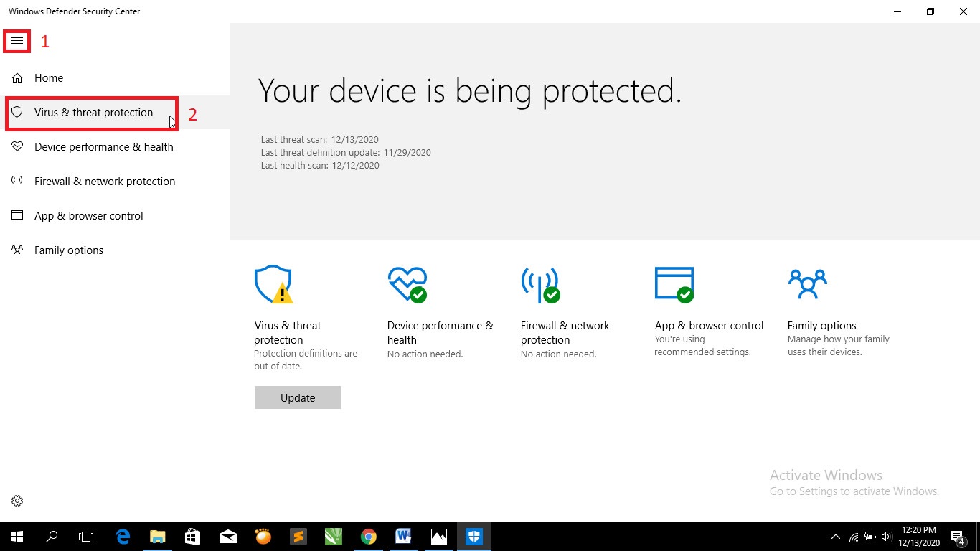The height and width of the screenshot is (551, 980).
Task: Open the Firewall & network protection signal tile
Action: tap(540, 284)
